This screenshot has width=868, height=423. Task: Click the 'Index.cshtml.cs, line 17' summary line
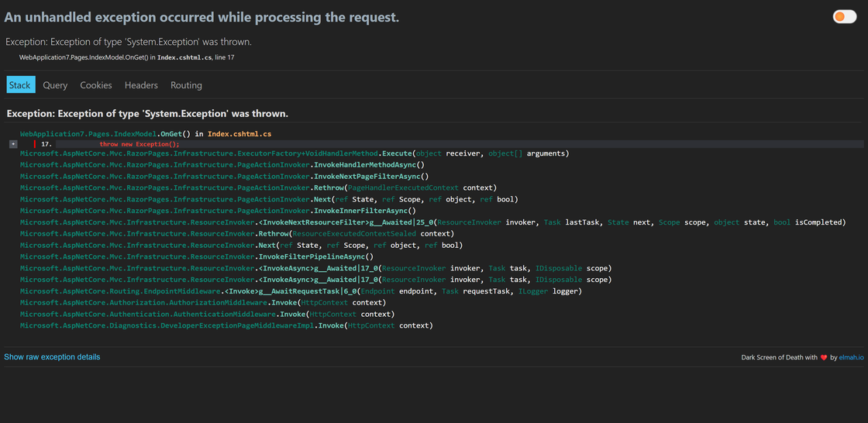[127, 57]
